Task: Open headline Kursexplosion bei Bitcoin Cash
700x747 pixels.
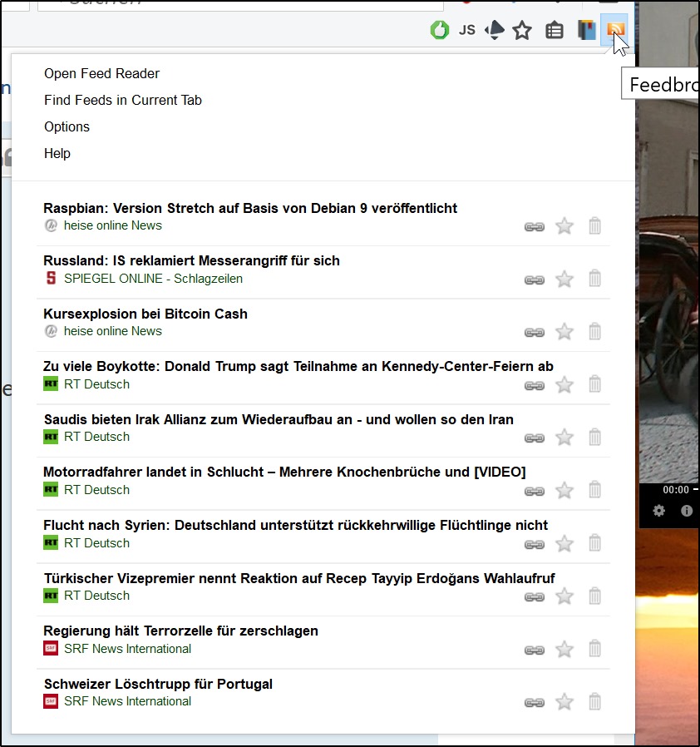Action: (145, 314)
